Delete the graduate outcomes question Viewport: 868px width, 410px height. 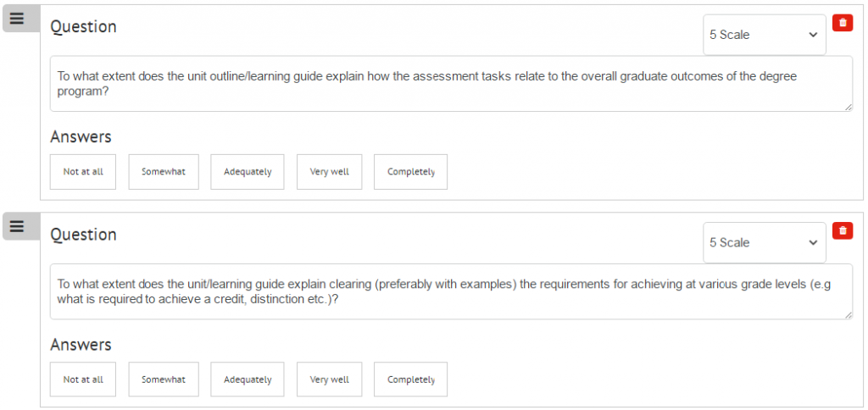842,23
